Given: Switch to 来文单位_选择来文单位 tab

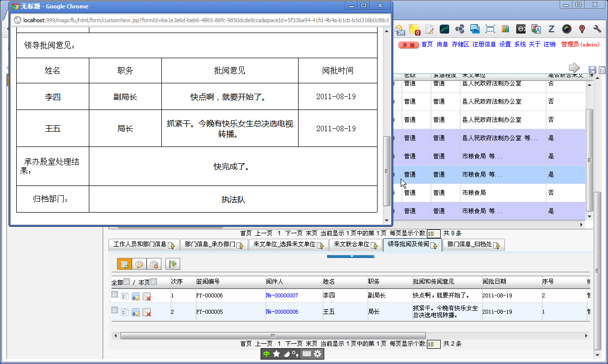Looking at the screenshot, I should (x=288, y=245).
